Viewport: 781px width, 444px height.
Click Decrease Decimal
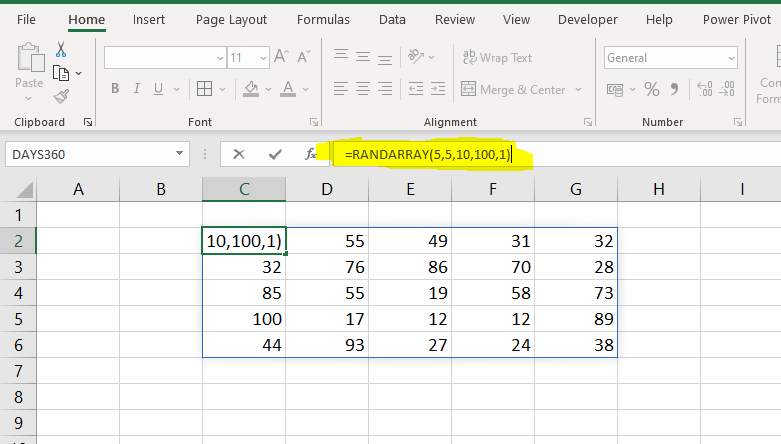[x=727, y=89]
